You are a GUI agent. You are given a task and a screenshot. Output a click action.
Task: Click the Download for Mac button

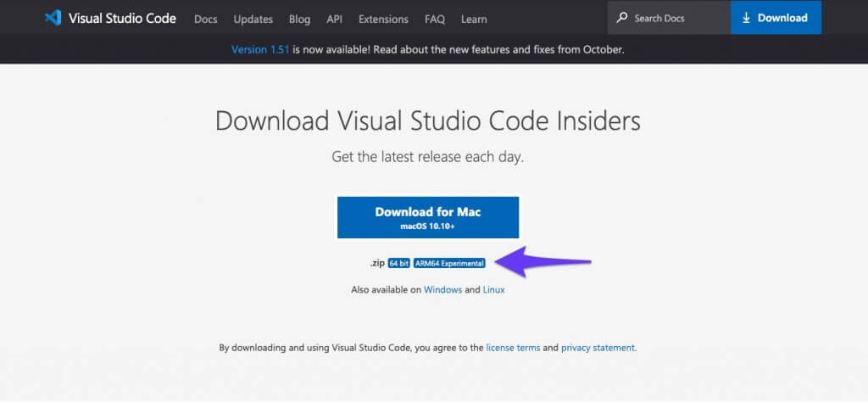tap(428, 217)
